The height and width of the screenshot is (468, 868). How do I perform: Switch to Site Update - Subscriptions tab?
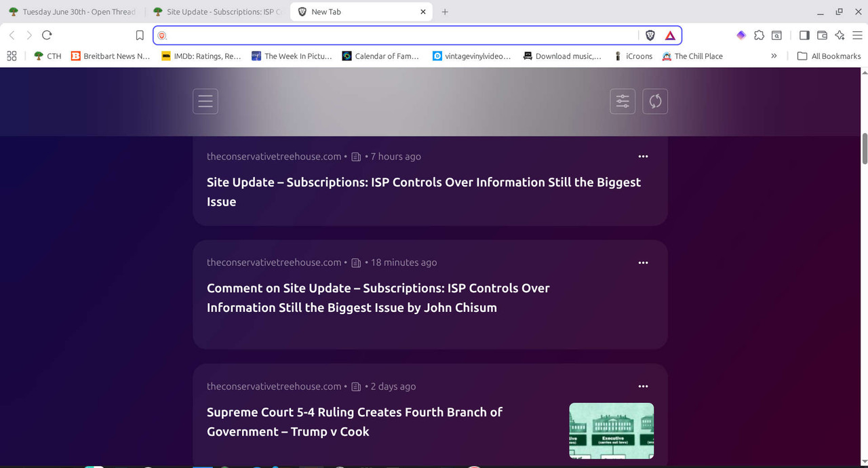point(218,12)
